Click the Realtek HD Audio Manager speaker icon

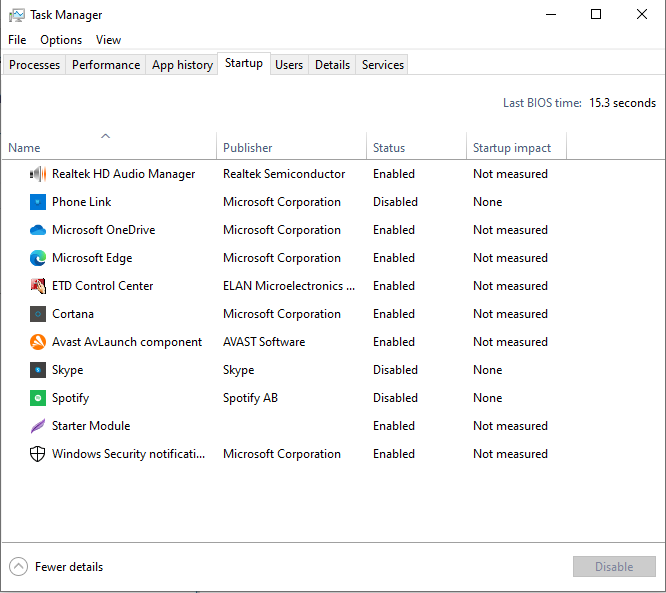click(38, 174)
